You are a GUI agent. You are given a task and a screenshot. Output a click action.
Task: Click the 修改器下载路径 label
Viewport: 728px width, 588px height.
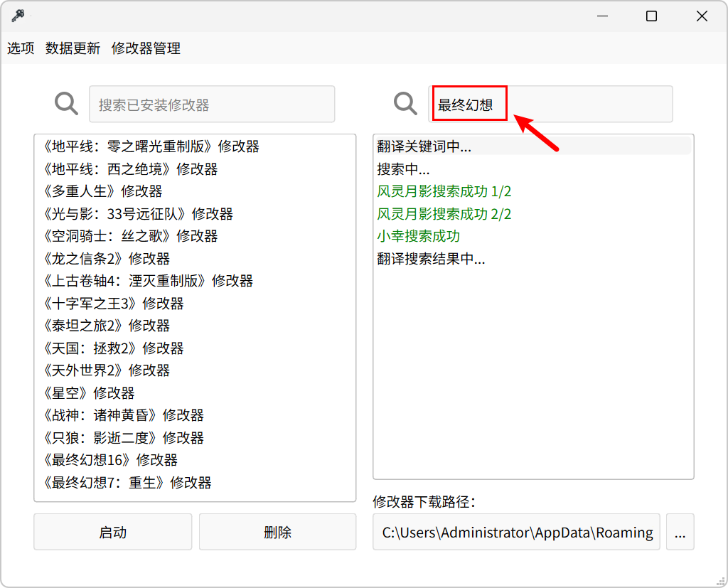click(424, 502)
